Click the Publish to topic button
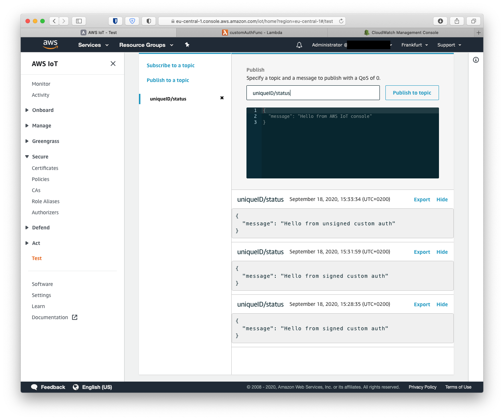 coord(412,93)
